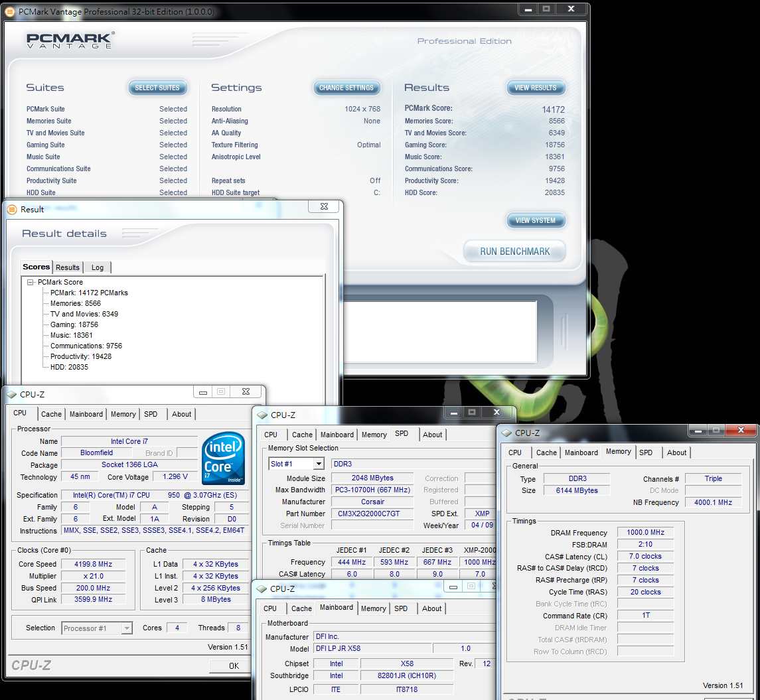Collapse the PCMark Score tree node
The height and width of the screenshot is (700, 760).
31,282
